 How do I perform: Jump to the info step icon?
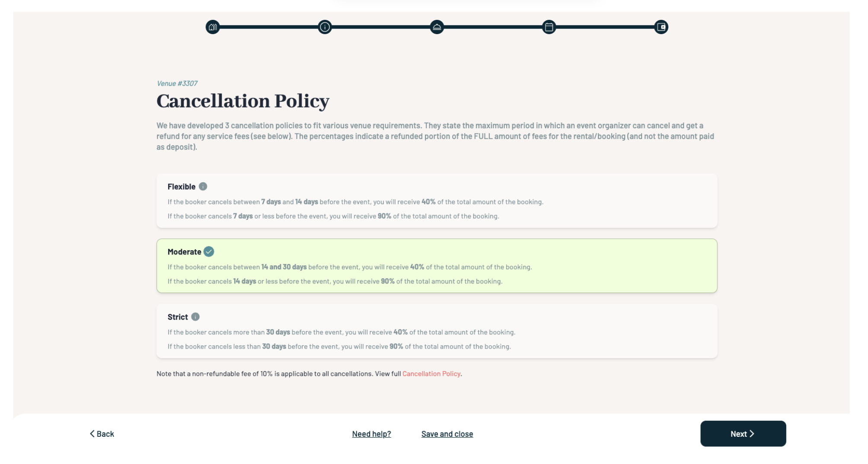tap(325, 27)
